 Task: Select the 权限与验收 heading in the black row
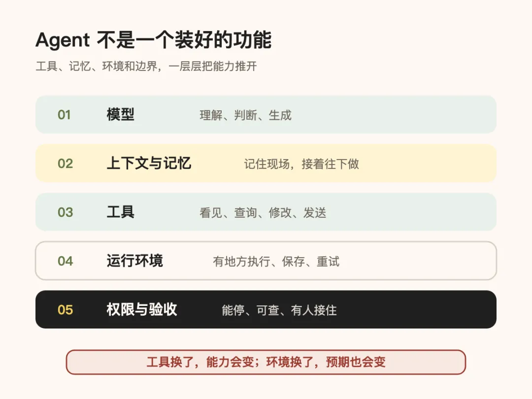click(142, 309)
